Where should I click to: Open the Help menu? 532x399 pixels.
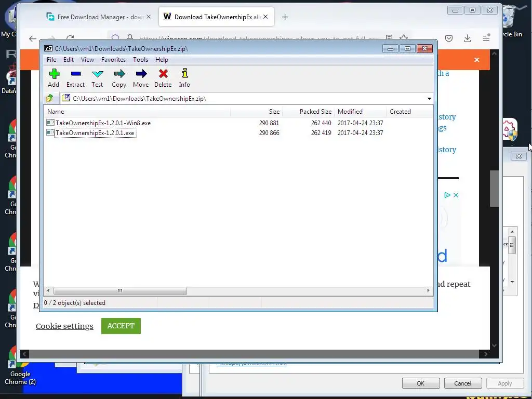coord(162,60)
